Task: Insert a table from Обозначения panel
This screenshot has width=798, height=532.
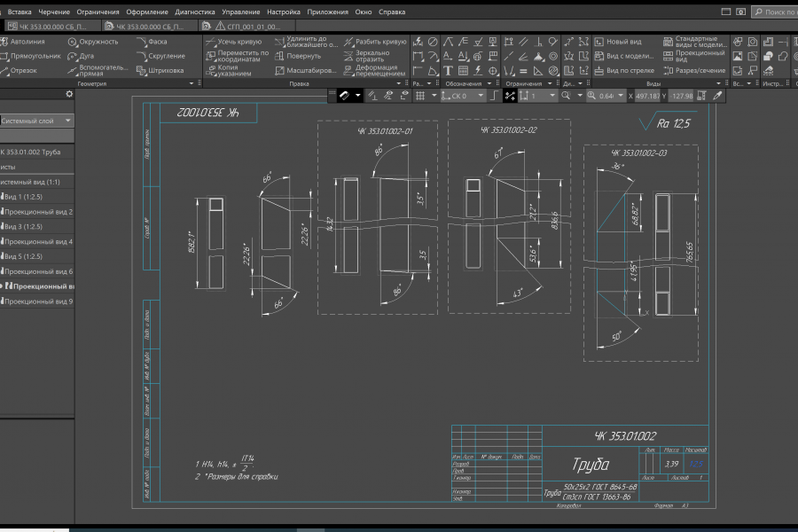Action: point(463,71)
